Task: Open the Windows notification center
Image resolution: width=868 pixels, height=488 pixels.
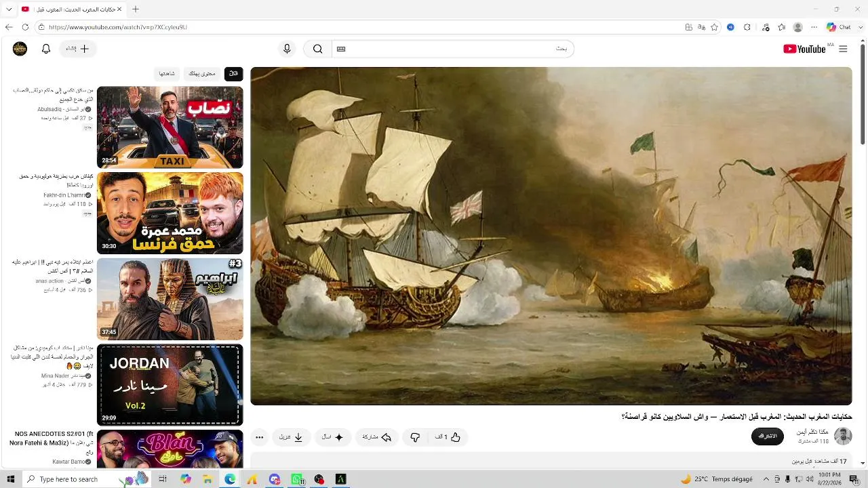Action: (x=854, y=479)
